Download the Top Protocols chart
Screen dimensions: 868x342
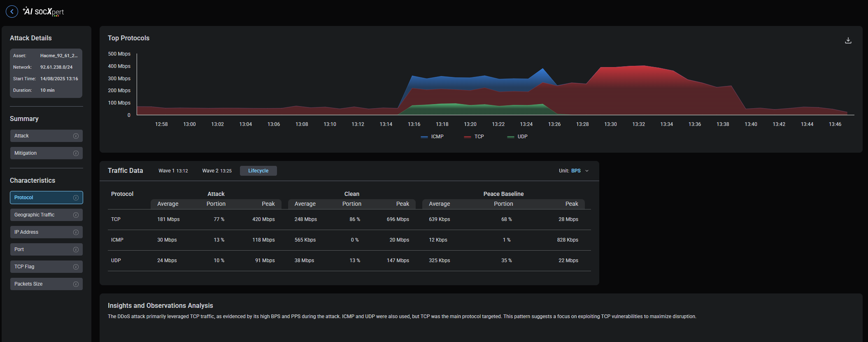pos(848,40)
